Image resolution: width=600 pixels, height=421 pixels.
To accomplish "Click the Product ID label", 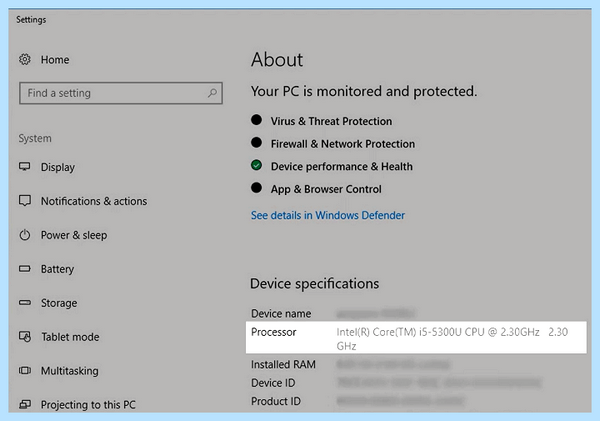I will tap(276, 401).
